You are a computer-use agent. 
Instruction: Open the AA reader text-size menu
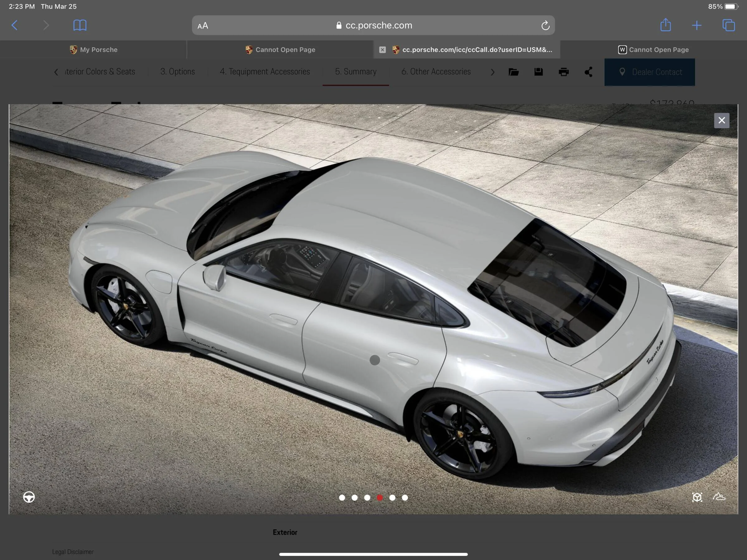coord(203,26)
